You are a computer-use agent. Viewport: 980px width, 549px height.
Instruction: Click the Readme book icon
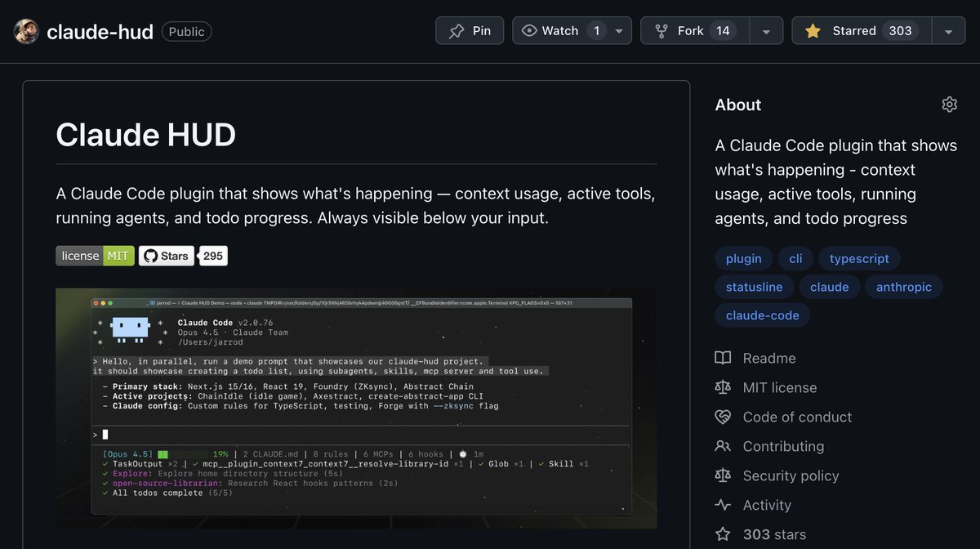click(723, 359)
